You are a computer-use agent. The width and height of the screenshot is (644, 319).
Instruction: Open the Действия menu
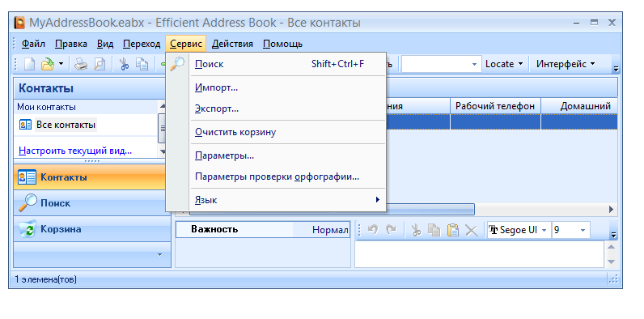point(232,44)
